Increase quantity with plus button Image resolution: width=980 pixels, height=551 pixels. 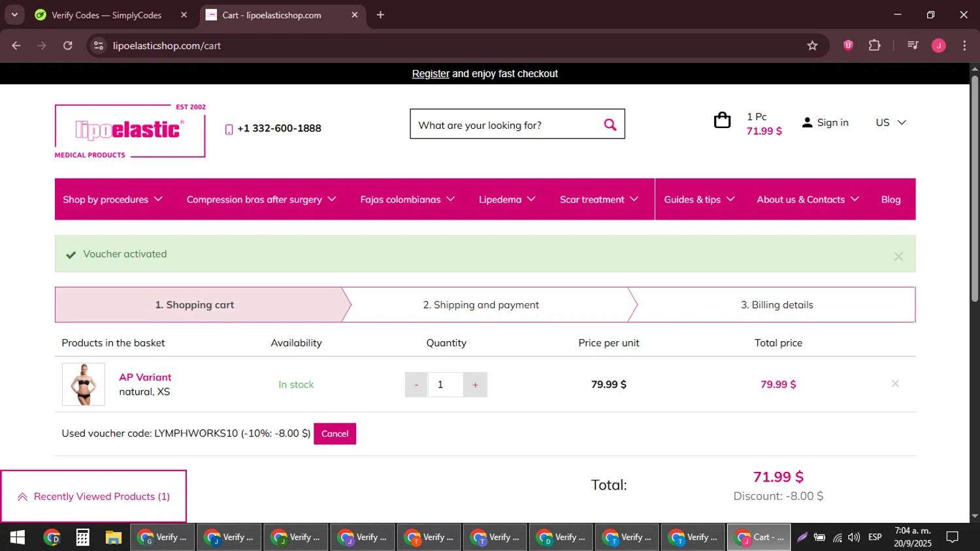[x=475, y=385]
